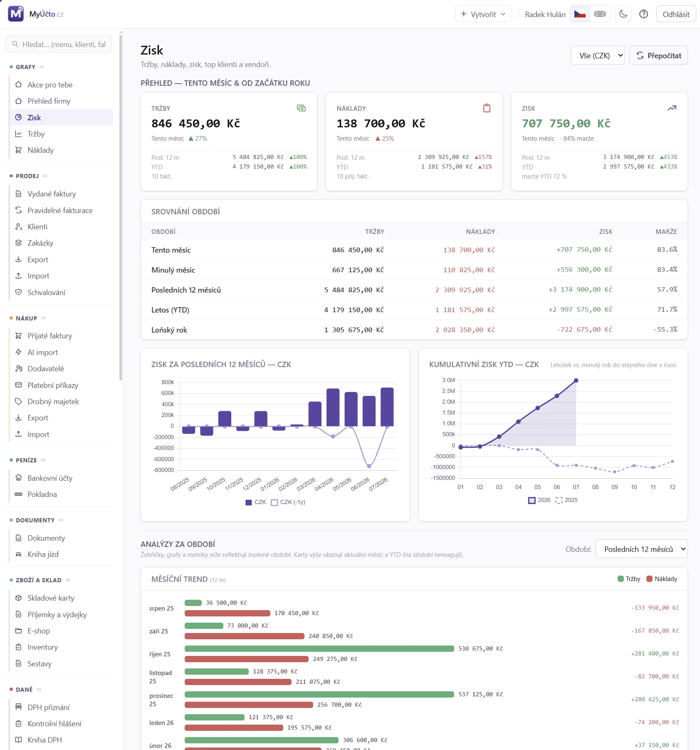
Task: Toggle dark mode moon icon
Action: pos(623,14)
